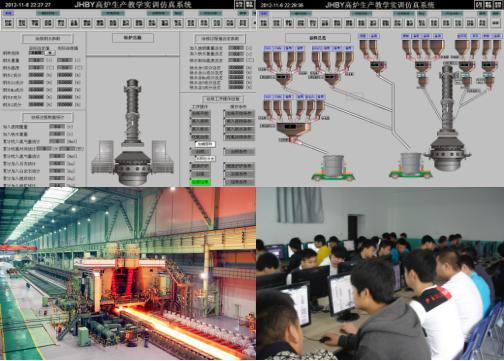Click the first hopper label in the lower bin group
Viewport: 504px width, 361px height.
[268, 97]
